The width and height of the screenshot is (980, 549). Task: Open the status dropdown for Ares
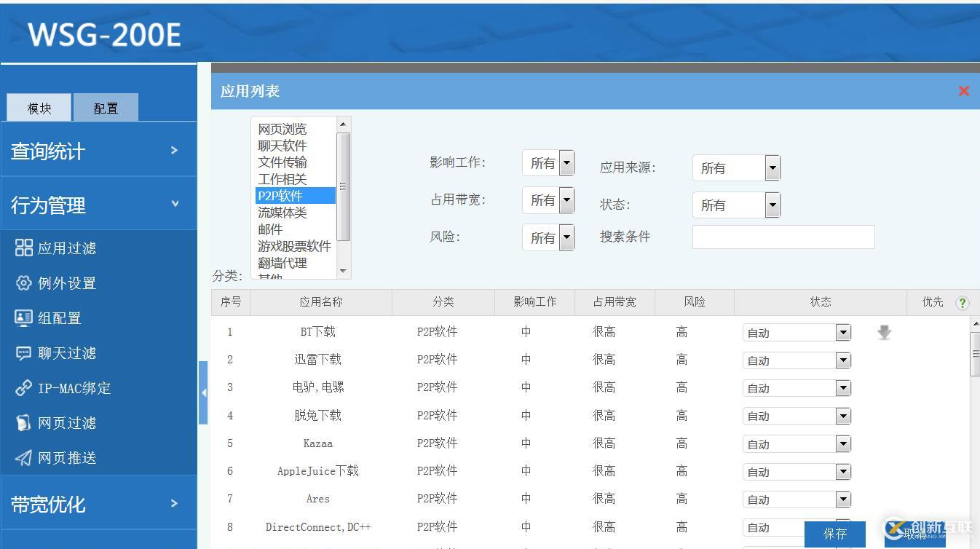[797, 499]
